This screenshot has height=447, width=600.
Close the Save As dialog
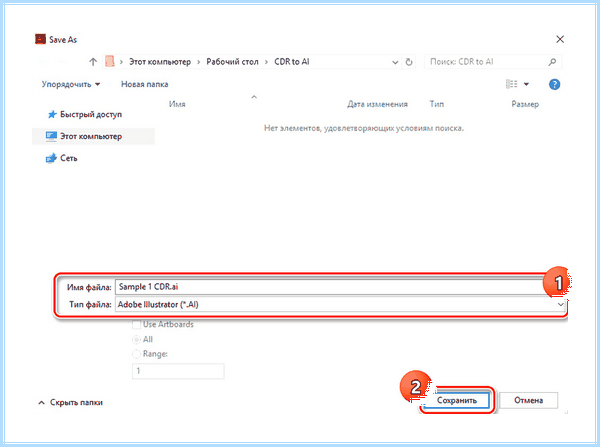click(560, 39)
